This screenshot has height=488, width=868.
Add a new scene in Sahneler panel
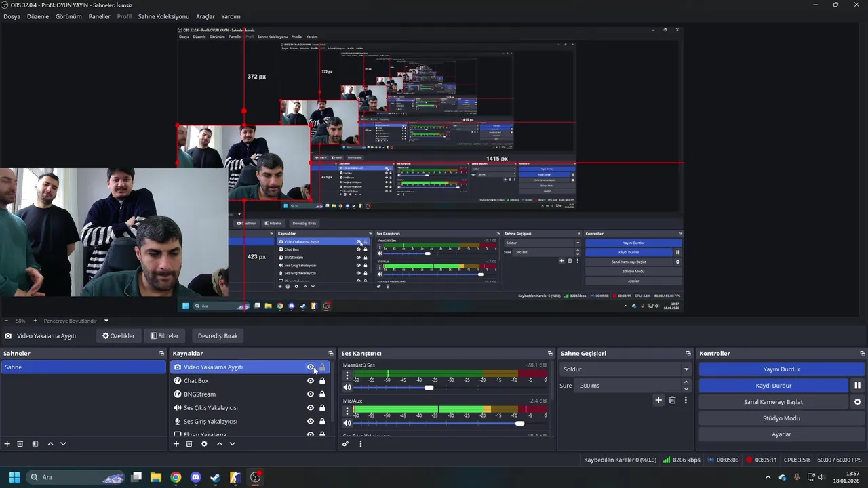[x=7, y=444]
